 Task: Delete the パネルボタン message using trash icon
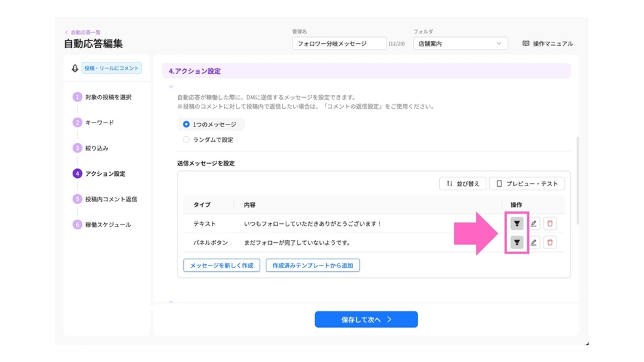(550, 242)
